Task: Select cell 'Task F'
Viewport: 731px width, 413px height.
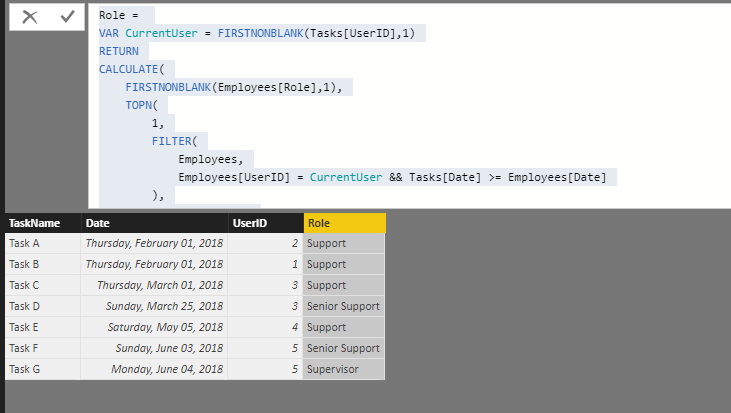Action: [43, 348]
